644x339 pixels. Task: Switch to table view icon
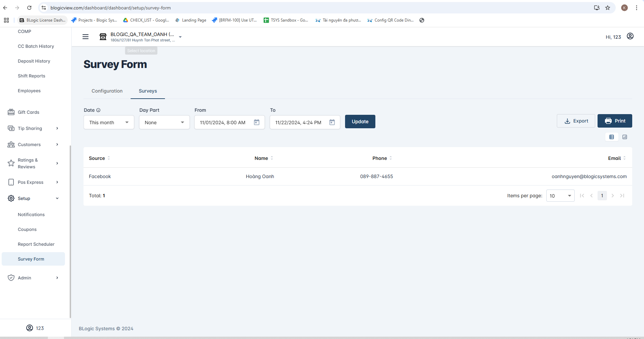point(612,137)
